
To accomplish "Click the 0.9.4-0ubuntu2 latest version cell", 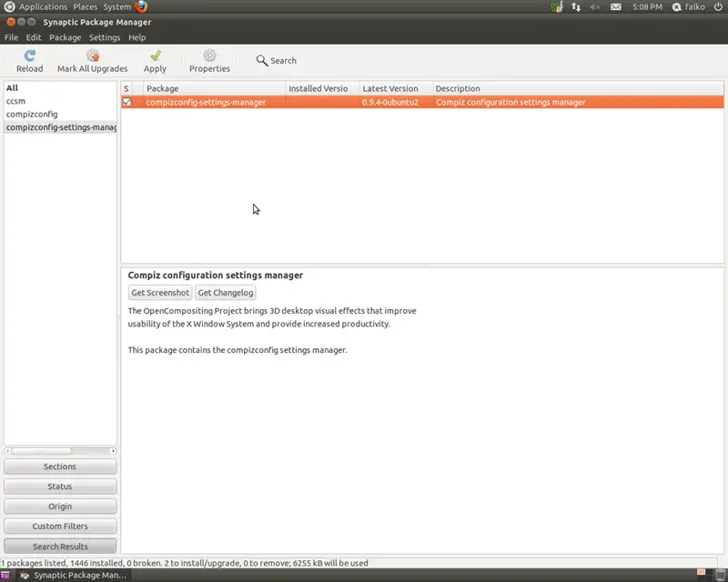I will [390, 102].
